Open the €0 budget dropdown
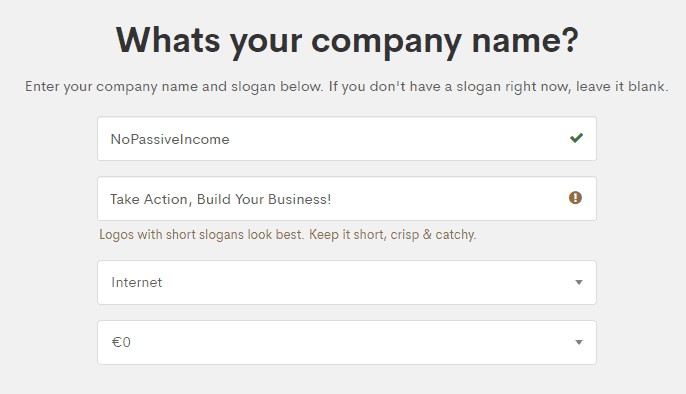 346,342
